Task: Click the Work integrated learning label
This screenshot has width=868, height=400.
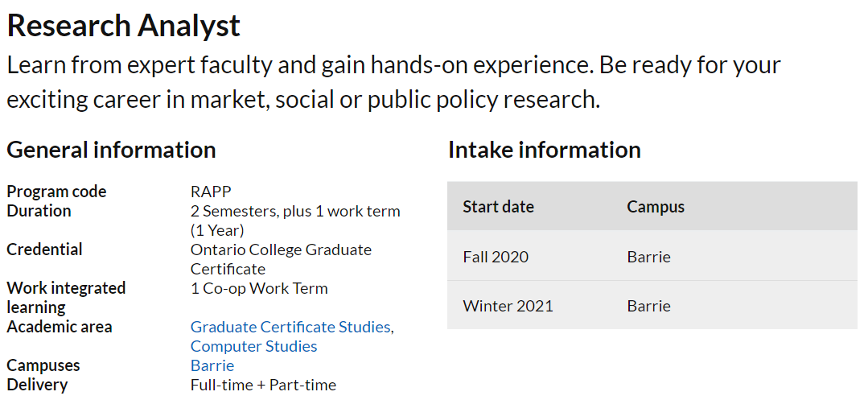Action: [66, 297]
